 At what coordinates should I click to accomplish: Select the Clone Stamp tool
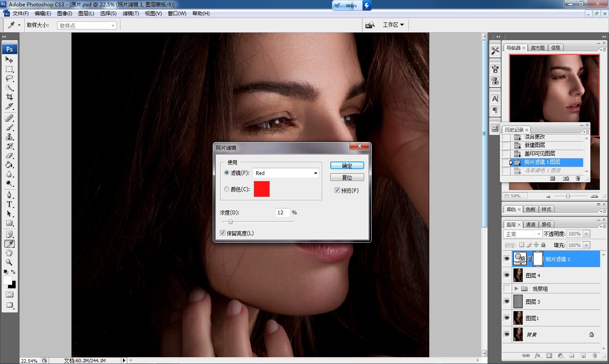(9, 137)
